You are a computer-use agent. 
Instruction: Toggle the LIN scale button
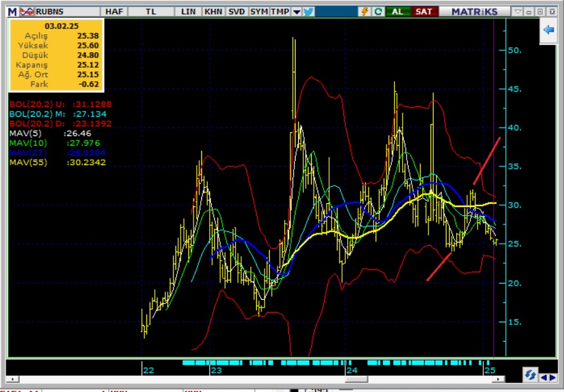coord(188,12)
